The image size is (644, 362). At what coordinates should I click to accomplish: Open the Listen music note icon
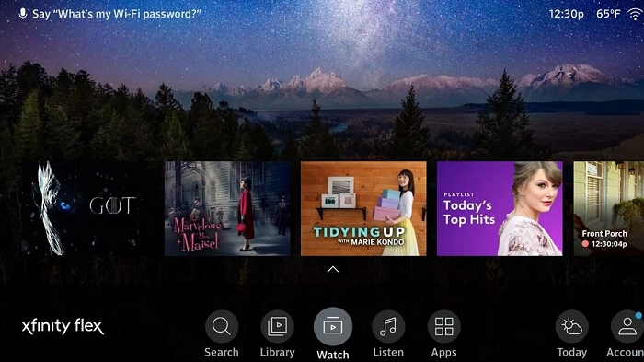(388, 327)
